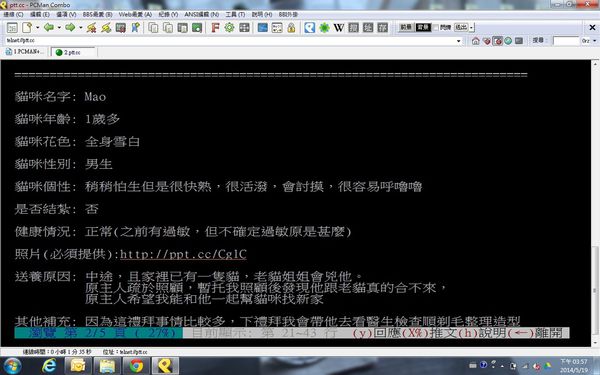Screen dimensions: 600x375
Task: Click the heart favorites icon
Action: tap(486, 41)
